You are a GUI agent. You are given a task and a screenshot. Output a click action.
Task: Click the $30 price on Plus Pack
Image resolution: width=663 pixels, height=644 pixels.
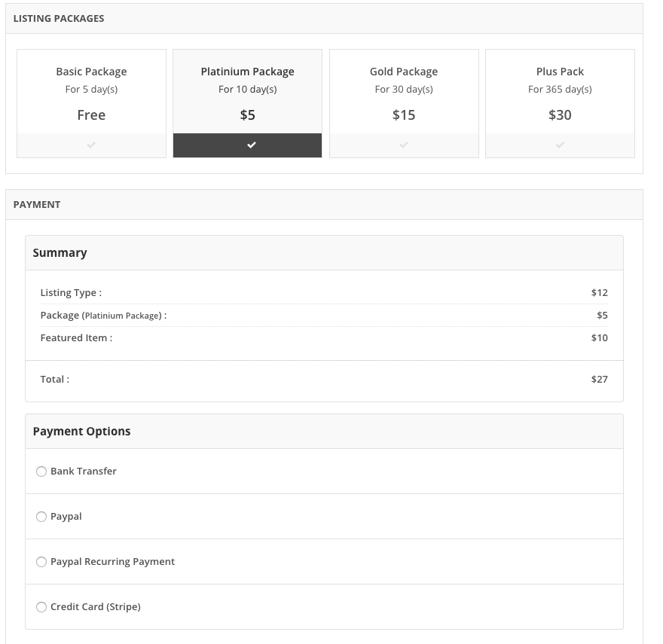(560, 115)
